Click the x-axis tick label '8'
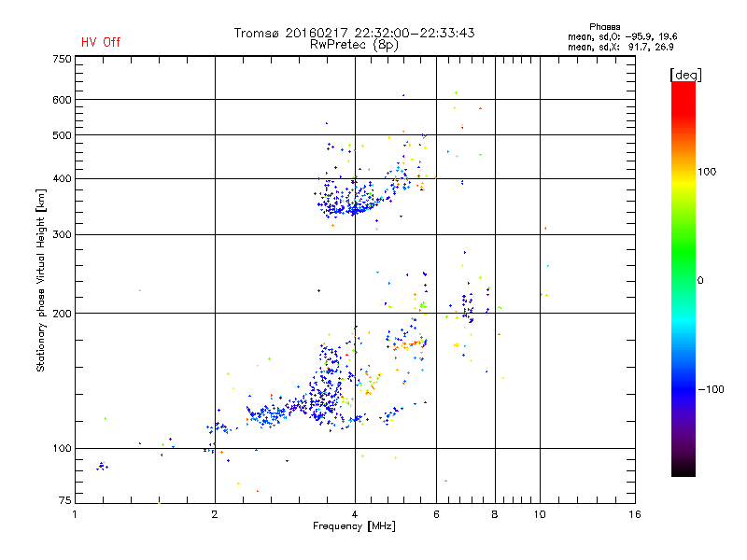This screenshot has width=747, height=560. [495, 514]
